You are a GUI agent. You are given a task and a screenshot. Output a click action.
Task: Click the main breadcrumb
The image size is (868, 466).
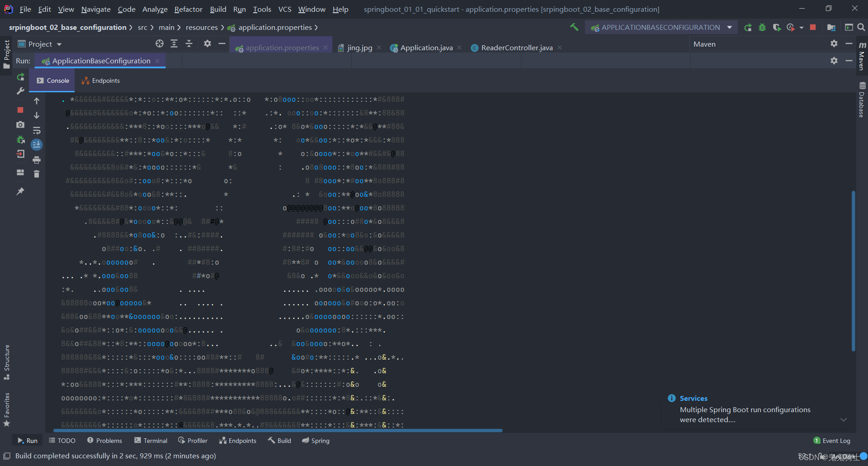click(166, 28)
